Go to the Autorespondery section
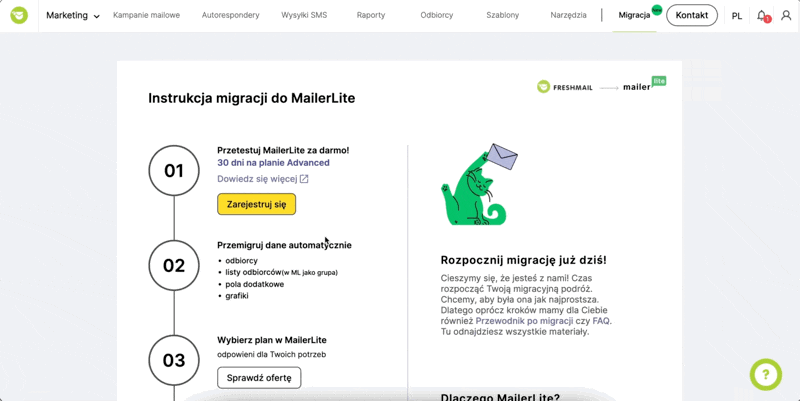The height and width of the screenshot is (401, 800). click(x=231, y=15)
